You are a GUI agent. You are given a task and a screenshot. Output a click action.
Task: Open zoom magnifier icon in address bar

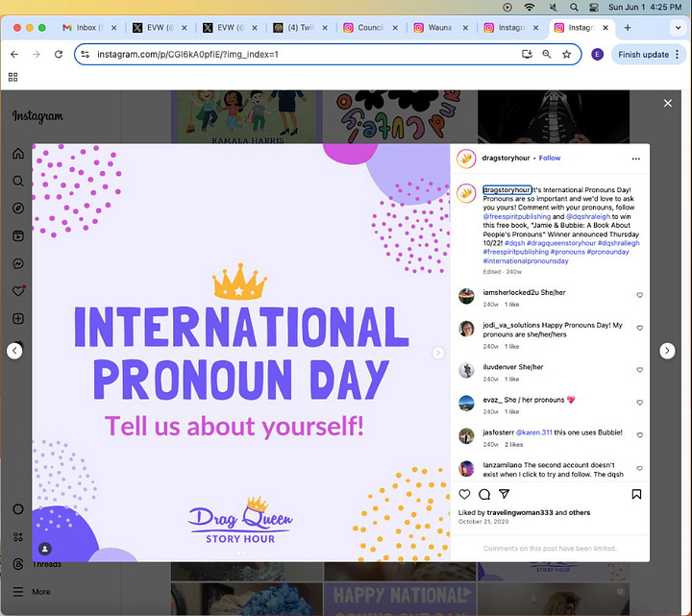click(x=546, y=54)
